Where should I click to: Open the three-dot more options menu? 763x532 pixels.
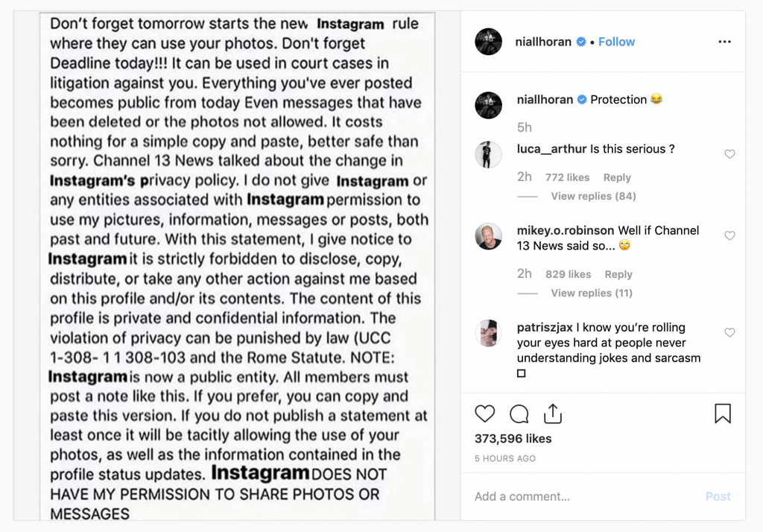[724, 42]
